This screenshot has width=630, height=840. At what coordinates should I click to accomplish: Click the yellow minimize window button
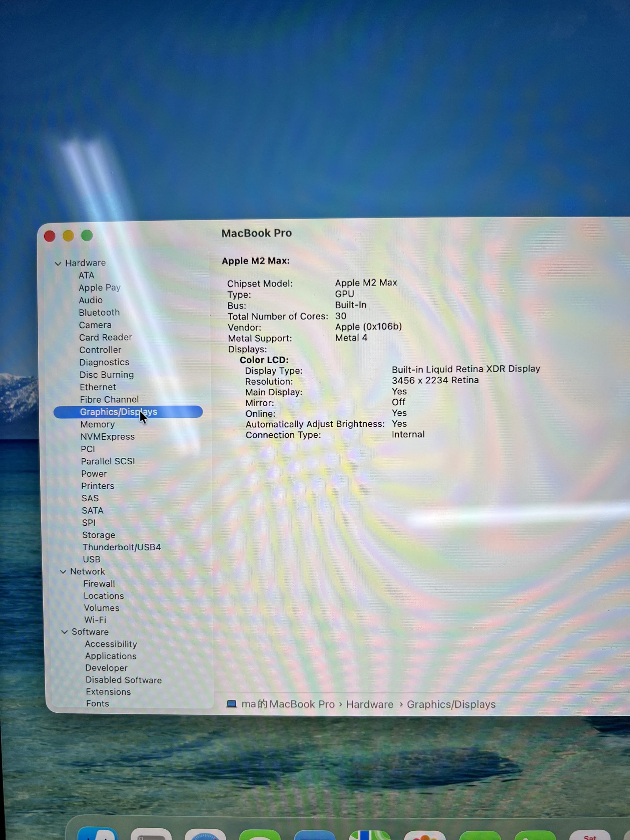68,236
